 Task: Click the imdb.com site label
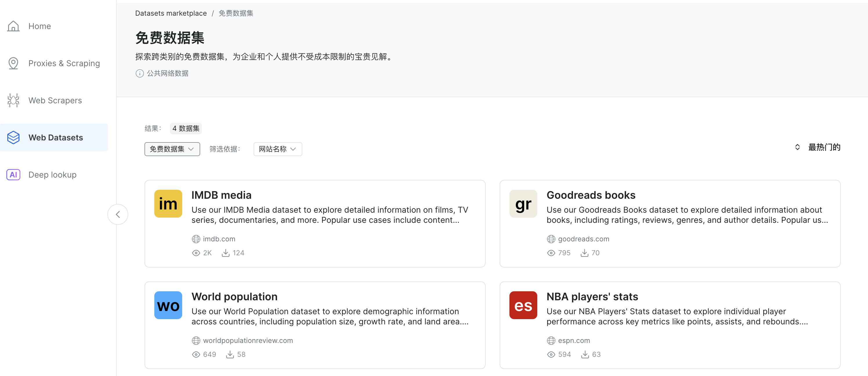point(219,239)
